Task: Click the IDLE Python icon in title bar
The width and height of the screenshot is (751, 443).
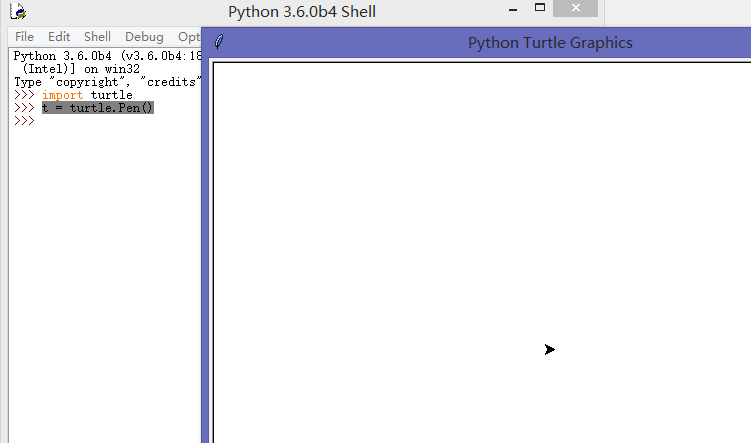Action: pyautogui.click(x=18, y=11)
